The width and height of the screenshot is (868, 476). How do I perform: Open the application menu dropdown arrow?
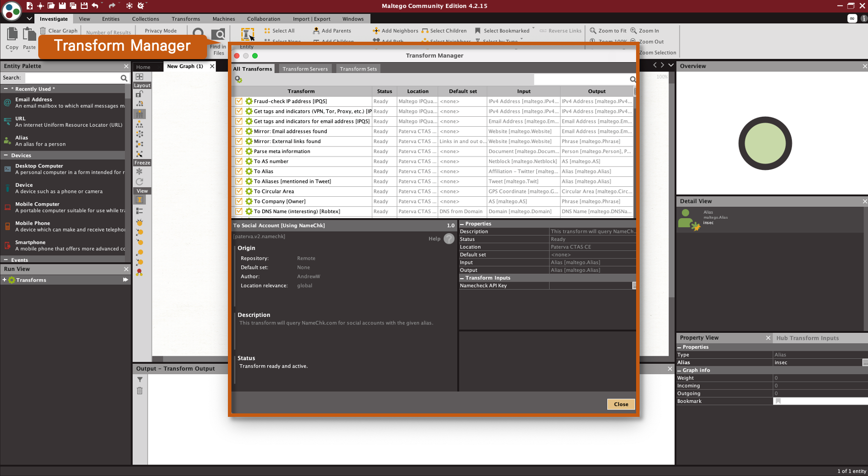29,19
